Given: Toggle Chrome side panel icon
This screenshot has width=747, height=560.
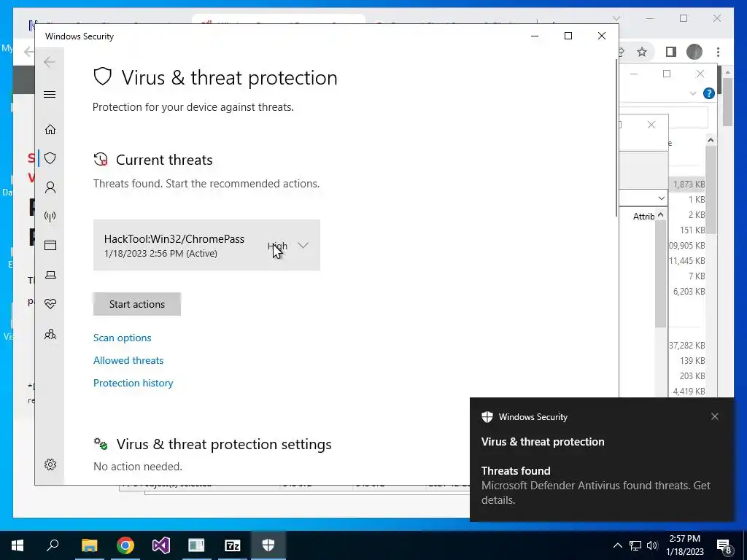Looking at the screenshot, I should point(671,52).
